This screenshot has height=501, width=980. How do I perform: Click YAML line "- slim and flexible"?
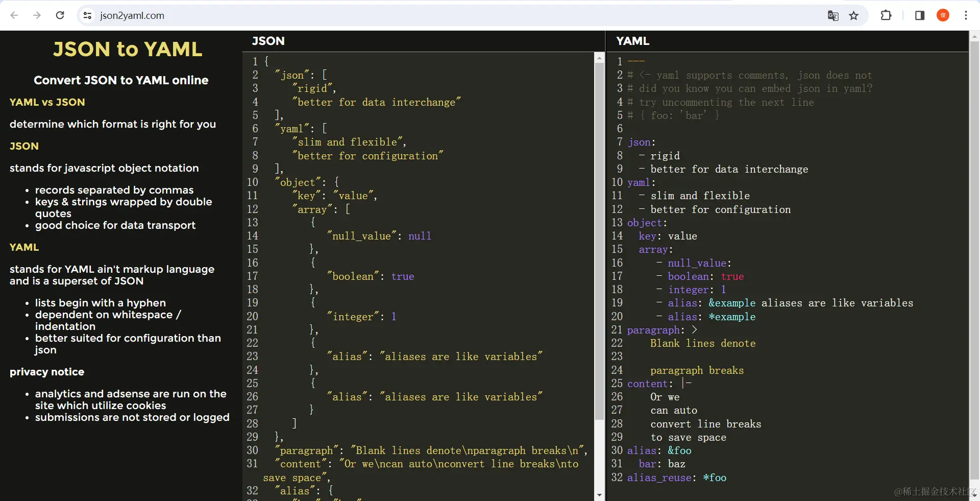(x=694, y=196)
